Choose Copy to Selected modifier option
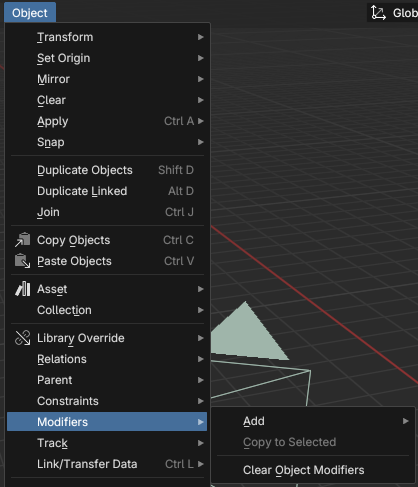 pyautogui.click(x=313, y=442)
